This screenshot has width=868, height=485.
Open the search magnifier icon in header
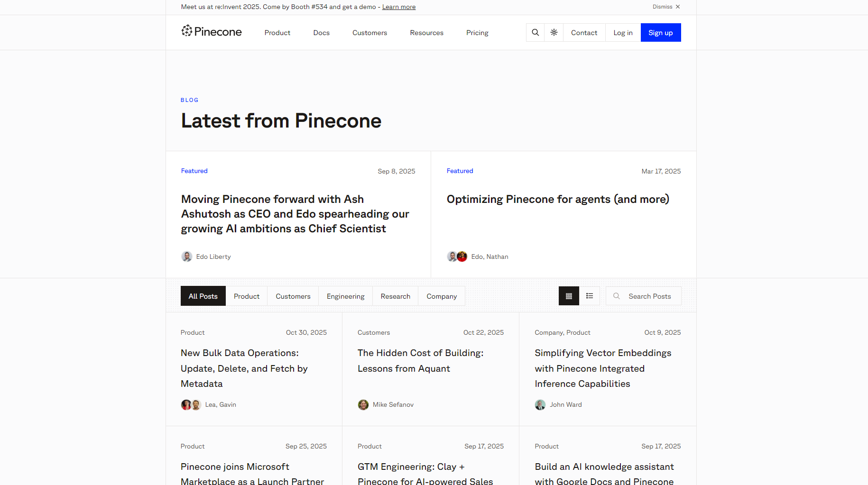tap(536, 33)
